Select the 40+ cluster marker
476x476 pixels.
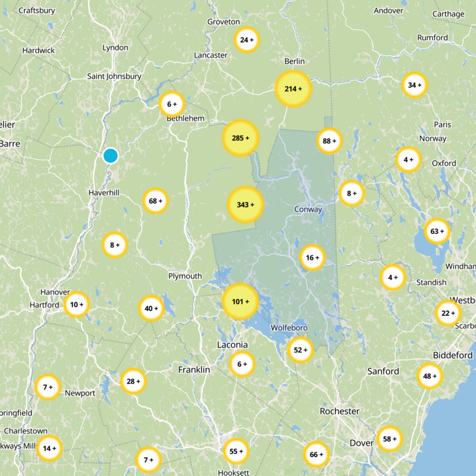tap(151, 308)
